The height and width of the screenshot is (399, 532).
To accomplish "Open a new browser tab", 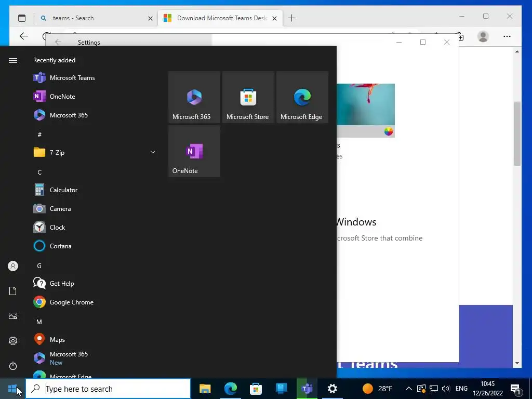I will tap(292, 18).
